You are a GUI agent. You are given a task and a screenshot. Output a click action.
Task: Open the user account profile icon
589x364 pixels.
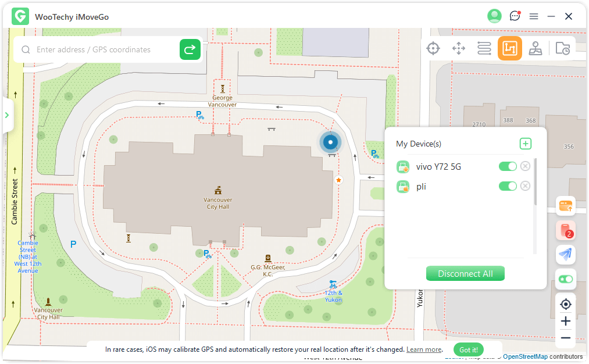(494, 16)
